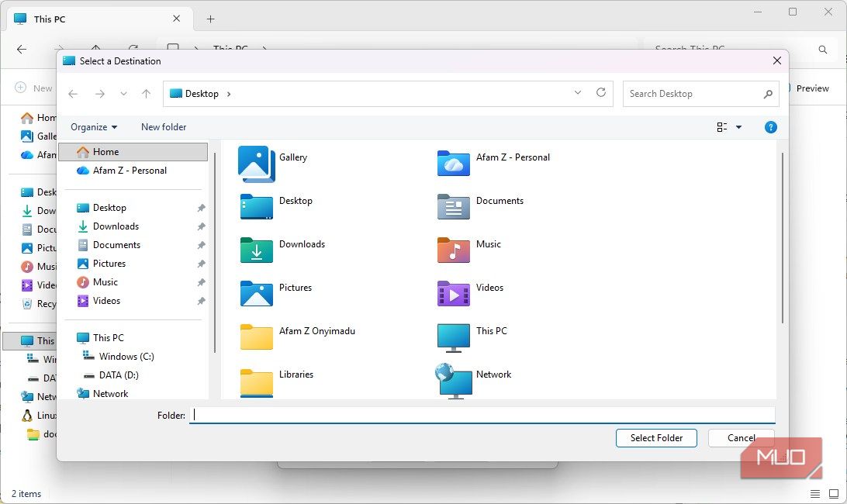Select the Desktop folder icon in the file pane

coord(257,207)
